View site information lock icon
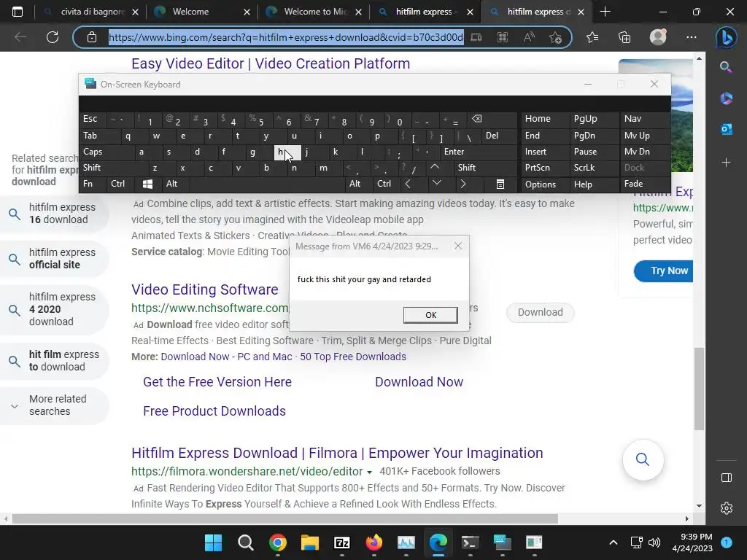This screenshot has height=560, width=747. click(92, 37)
